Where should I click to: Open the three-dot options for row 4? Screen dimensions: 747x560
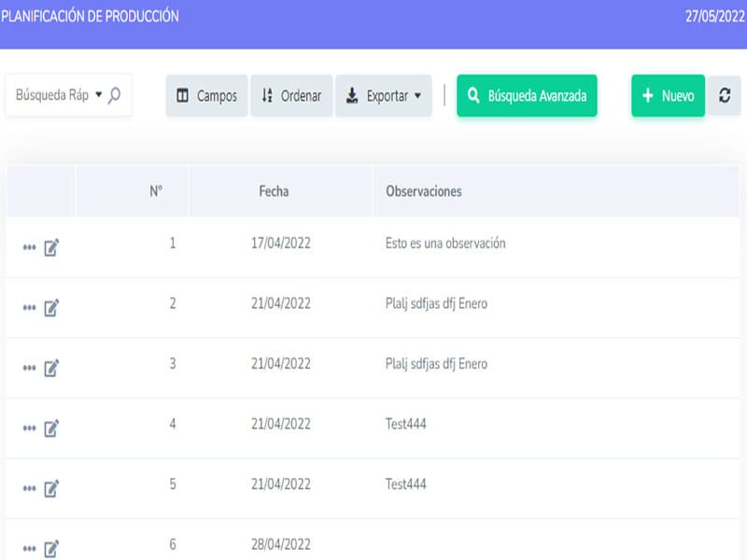29,428
